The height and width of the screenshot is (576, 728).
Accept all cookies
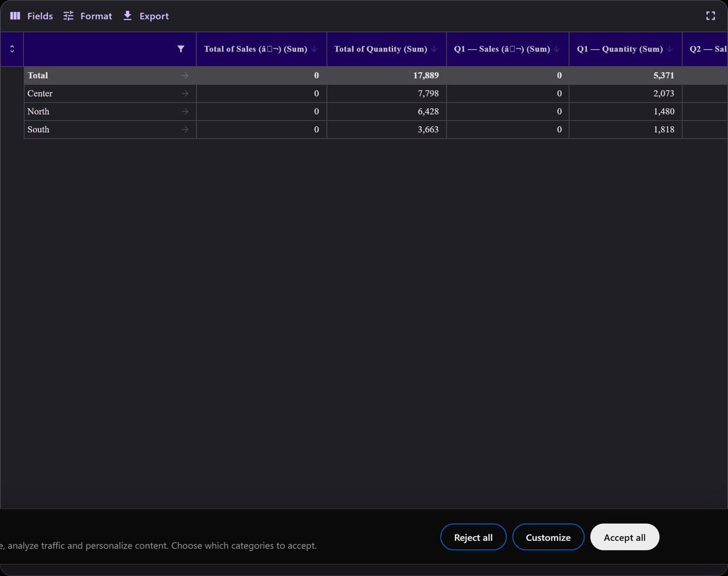point(625,537)
